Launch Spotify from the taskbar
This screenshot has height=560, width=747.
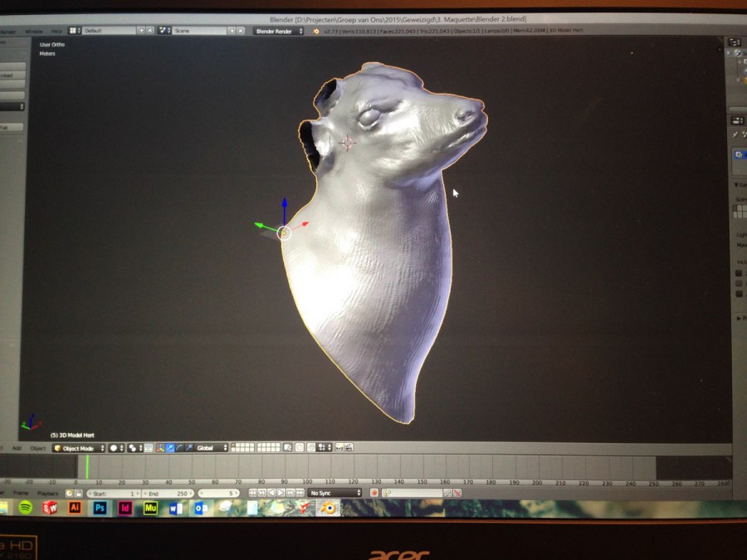click(26, 508)
